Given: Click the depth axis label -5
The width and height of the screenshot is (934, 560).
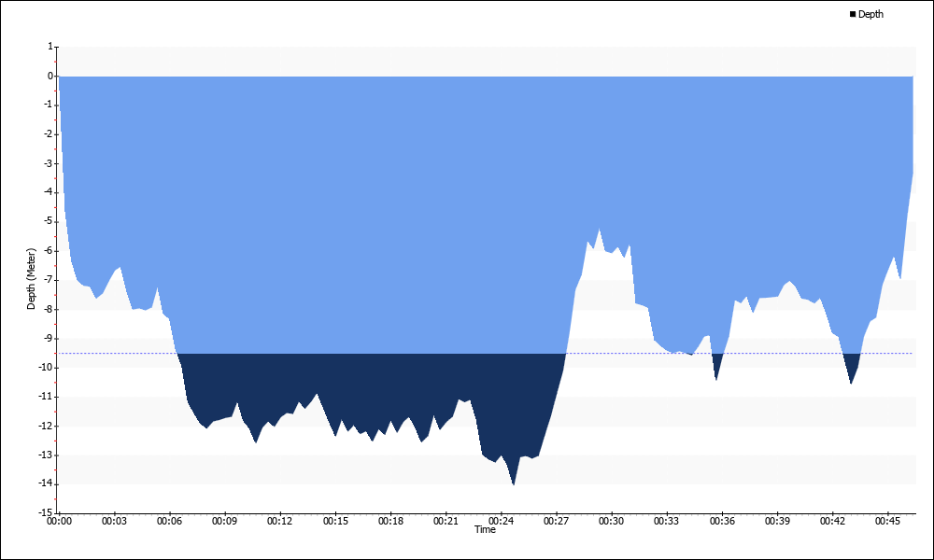Looking at the screenshot, I should pos(49,221).
